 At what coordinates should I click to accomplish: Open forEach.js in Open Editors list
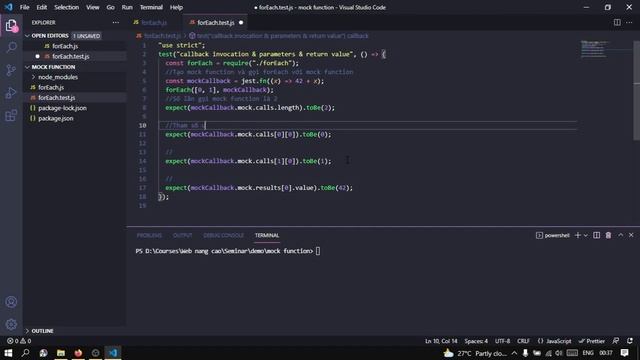click(x=75, y=46)
